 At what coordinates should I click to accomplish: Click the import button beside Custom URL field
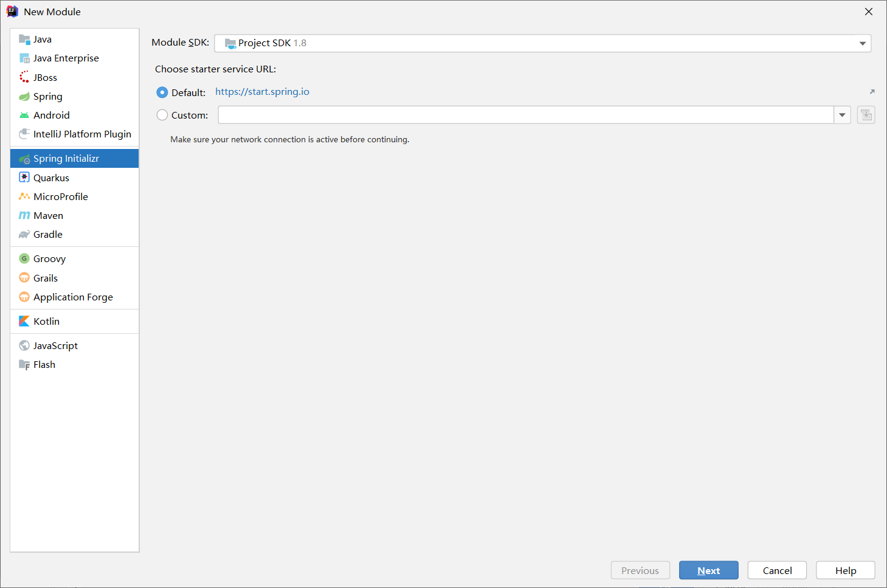pyautogui.click(x=866, y=115)
